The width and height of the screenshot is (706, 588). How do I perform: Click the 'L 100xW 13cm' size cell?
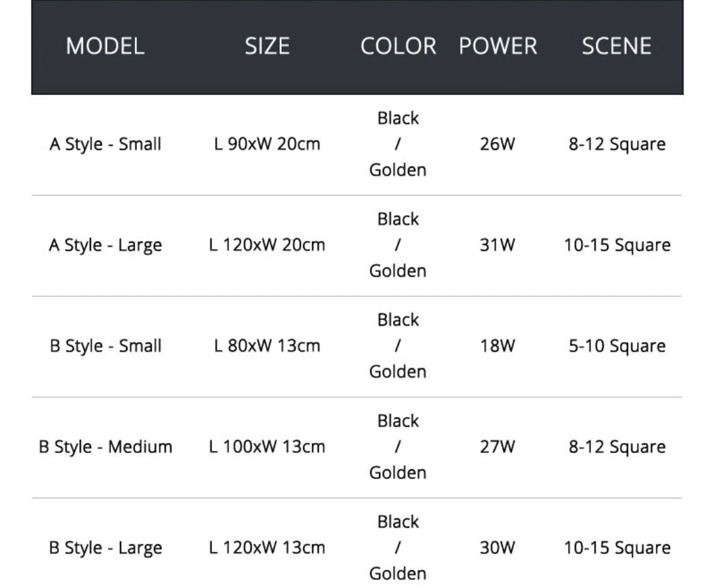[267, 447]
